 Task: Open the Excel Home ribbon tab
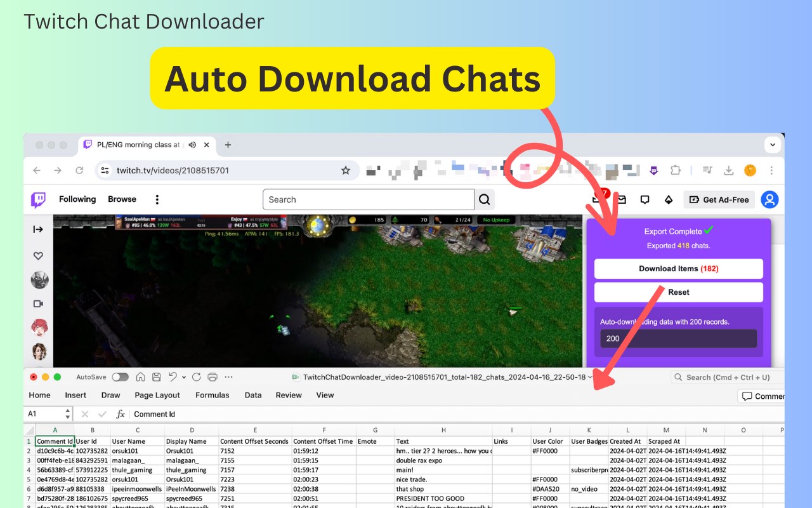pyautogui.click(x=39, y=395)
